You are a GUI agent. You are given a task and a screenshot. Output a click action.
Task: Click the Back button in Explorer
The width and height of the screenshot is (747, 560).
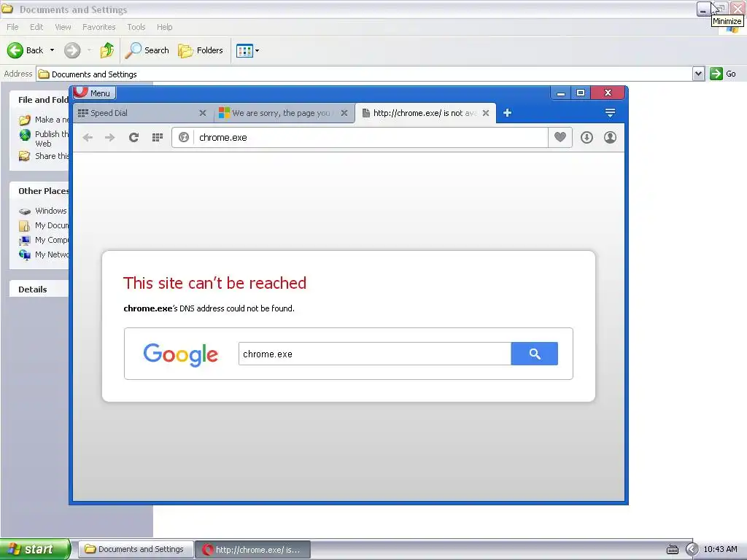tap(25, 50)
